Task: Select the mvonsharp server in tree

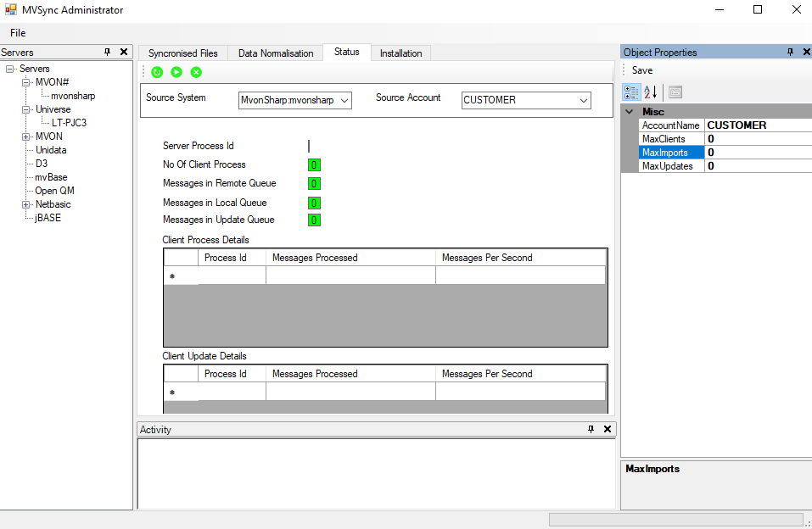Action: (73, 96)
